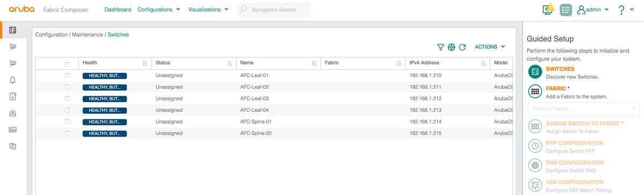Toggle the Guided Setup list icon in header
The image size is (644, 195).
click(566, 10)
